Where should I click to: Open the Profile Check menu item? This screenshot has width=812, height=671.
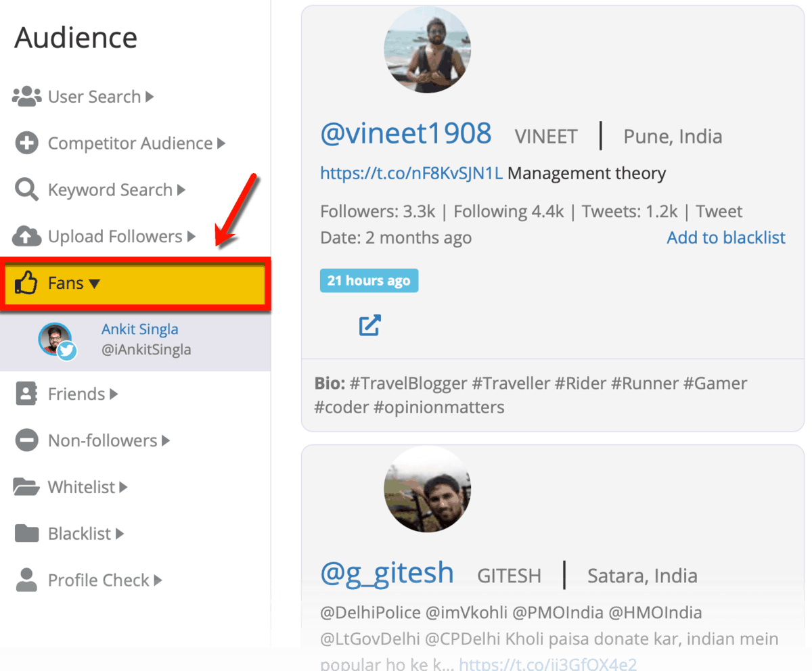tap(99, 580)
